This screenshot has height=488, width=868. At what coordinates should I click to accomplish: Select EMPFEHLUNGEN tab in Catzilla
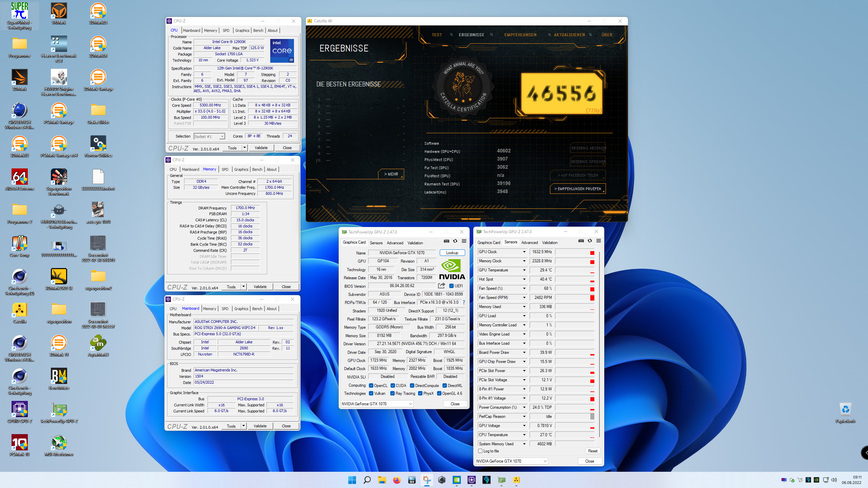[520, 35]
